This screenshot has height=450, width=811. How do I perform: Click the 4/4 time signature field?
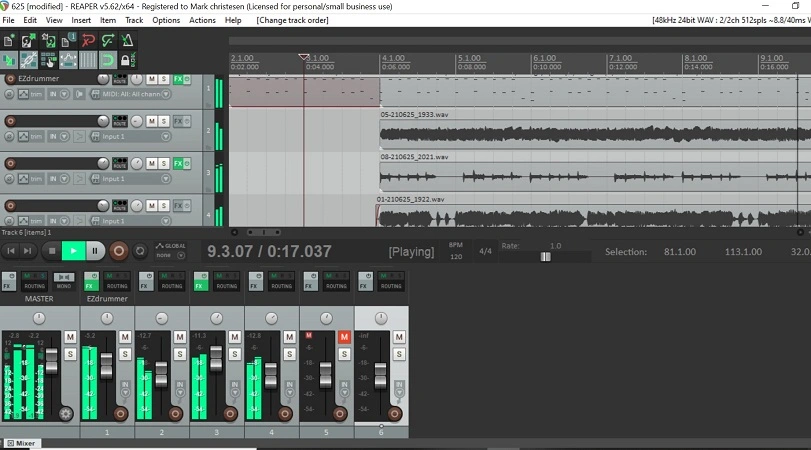tap(485, 251)
